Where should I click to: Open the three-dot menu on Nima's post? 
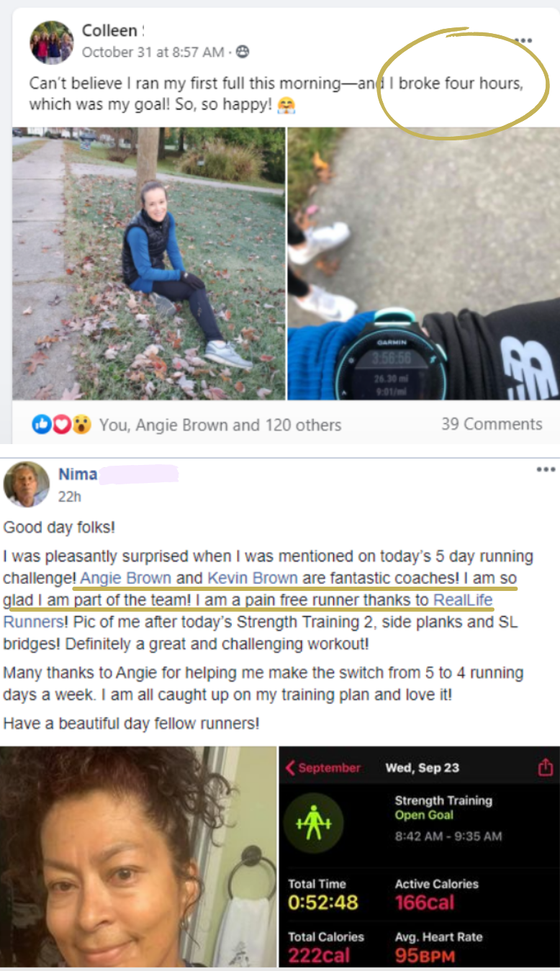(x=546, y=469)
